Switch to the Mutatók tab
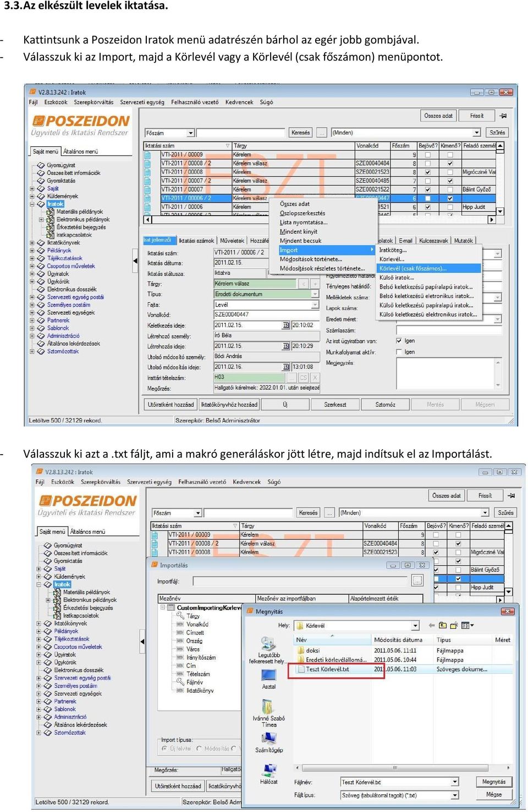Screen dimensions: 528x812 click(463, 240)
